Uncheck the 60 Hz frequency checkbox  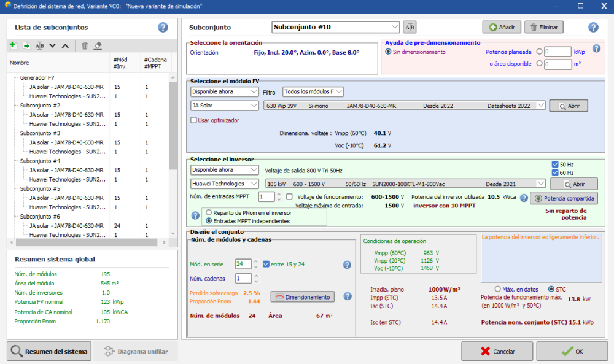555,173
